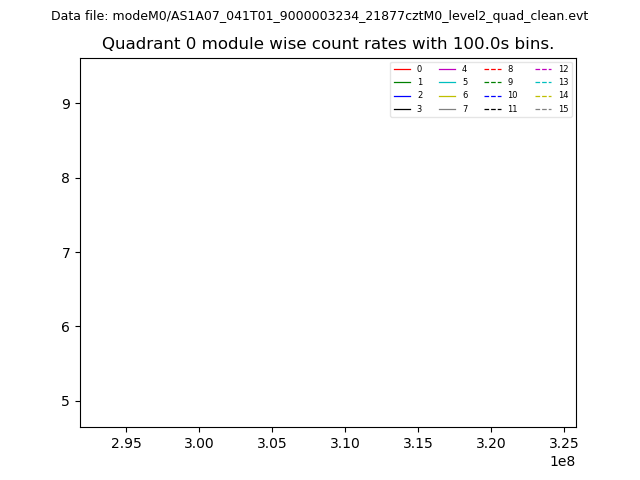640x480 pixels.
Task: Click legend label 3 beside the black solid line
Action: 419,109
